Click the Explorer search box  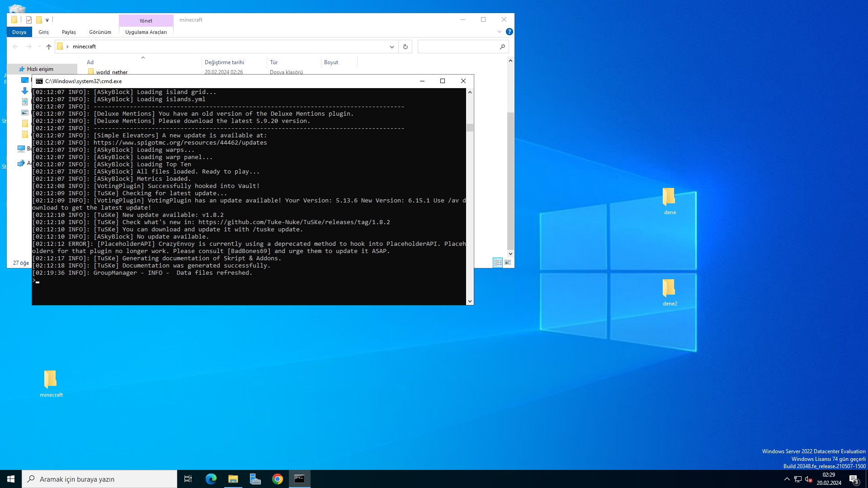(x=458, y=47)
